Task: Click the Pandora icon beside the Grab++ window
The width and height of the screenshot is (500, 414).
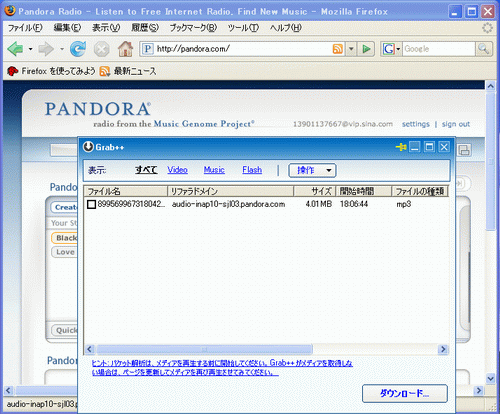Action: click(x=464, y=150)
